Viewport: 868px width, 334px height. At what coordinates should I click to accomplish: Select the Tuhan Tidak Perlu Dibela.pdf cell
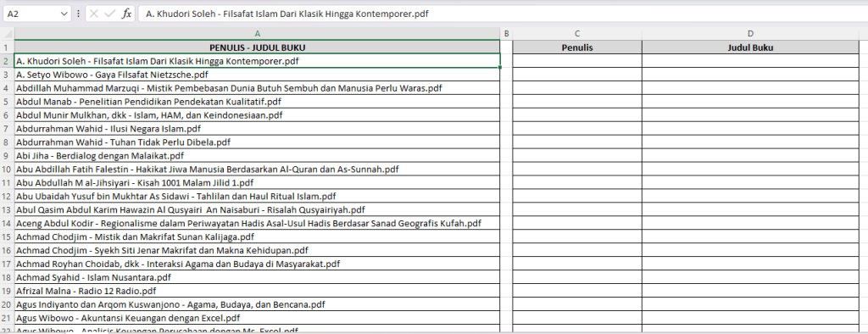(x=258, y=142)
